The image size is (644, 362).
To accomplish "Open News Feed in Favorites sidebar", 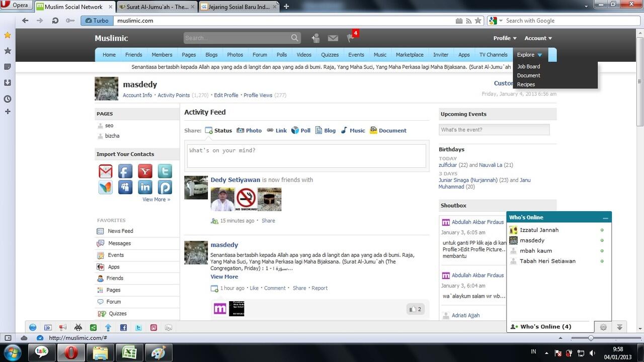I will tap(120, 231).
